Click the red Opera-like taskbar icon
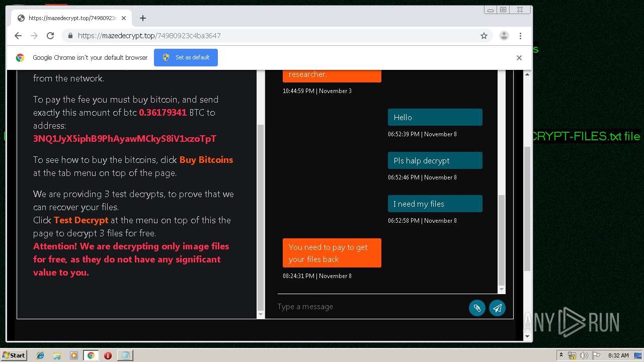644x362 pixels. pos(108,355)
